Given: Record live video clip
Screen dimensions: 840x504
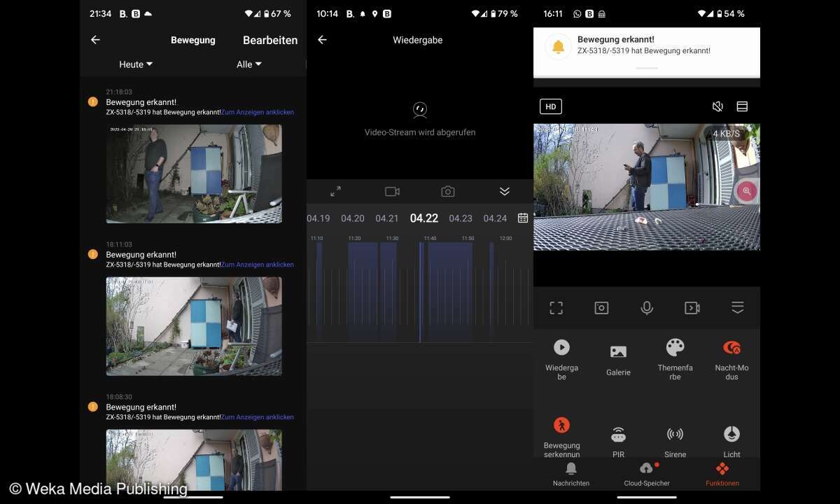Looking at the screenshot, I should tap(692, 308).
